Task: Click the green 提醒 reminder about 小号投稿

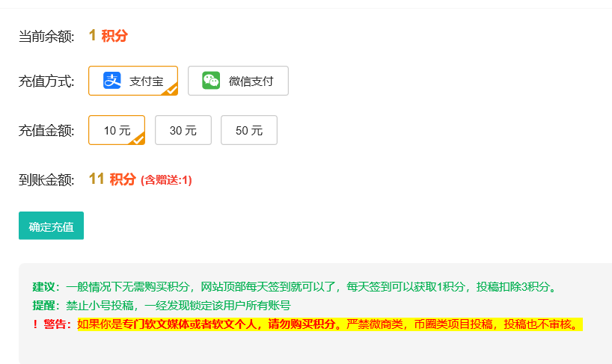Action: pos(161,305)
